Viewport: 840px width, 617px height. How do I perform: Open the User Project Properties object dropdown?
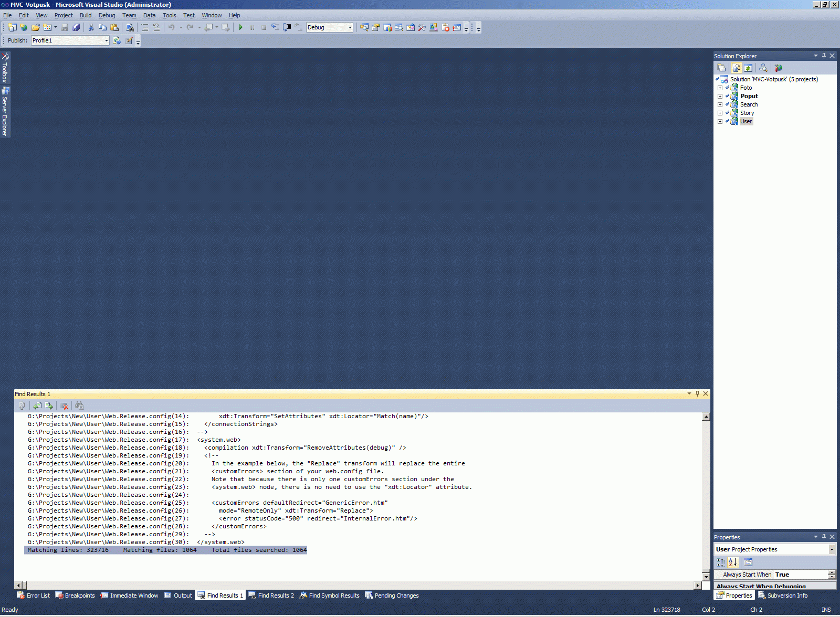click(832, 549)
